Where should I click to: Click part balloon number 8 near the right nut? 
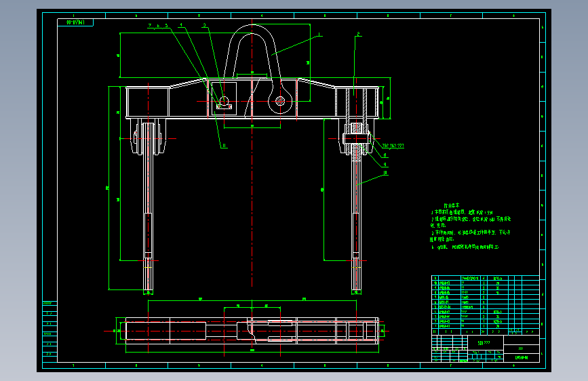coord(385,155)
